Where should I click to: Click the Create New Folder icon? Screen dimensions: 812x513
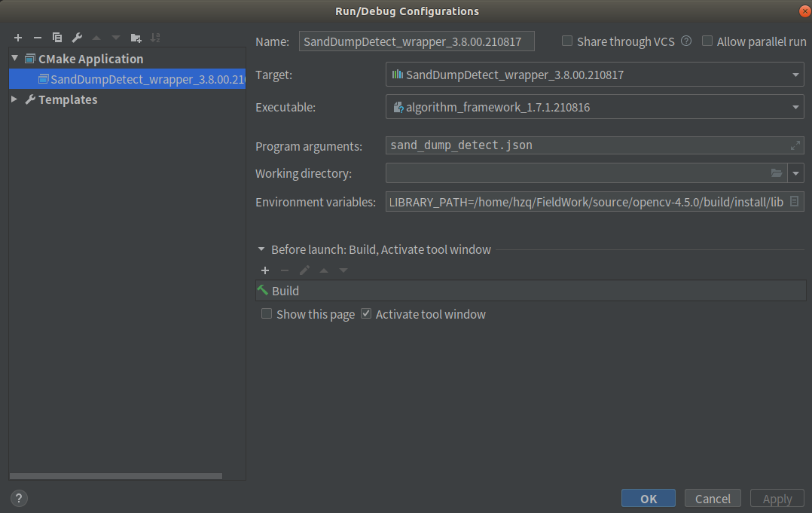(136, 37)
